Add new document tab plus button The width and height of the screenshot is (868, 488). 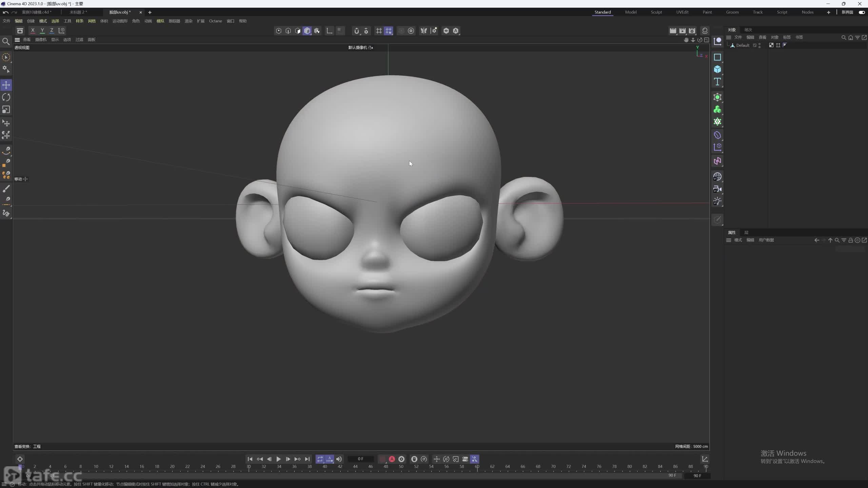coord(150,12)
